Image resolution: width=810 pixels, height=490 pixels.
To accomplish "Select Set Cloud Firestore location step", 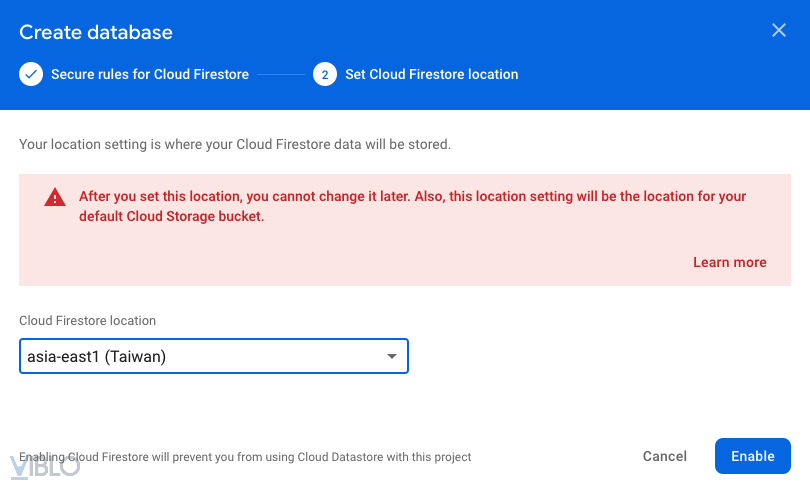I will [x=431, y=74].
